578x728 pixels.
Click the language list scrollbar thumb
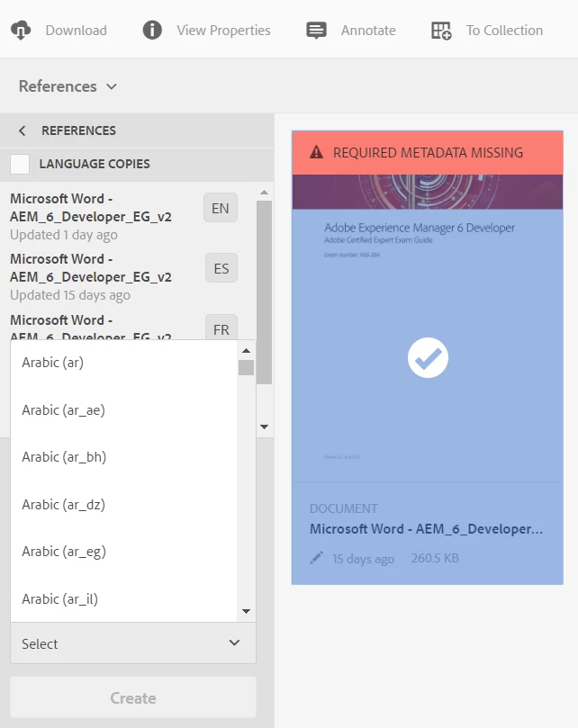click(247, 368)
